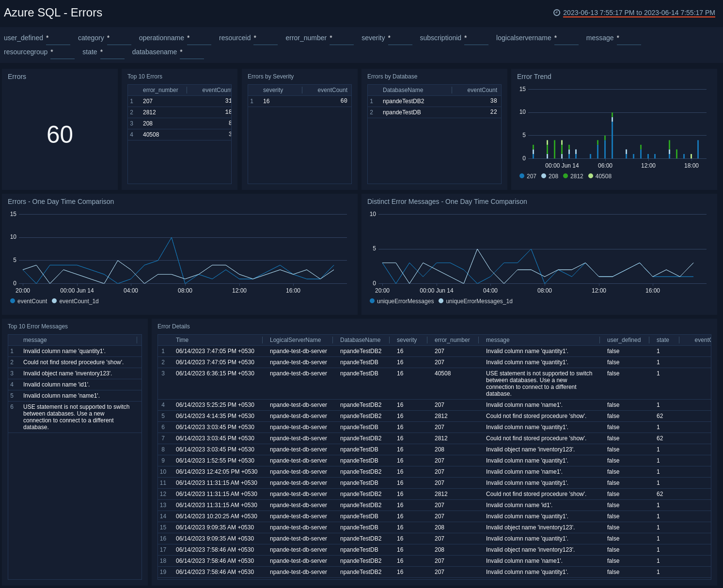Viewport: 723px width, 588px height.
Task: Click "Invalid column name 'id1'." in Top 10 Error Messages
Action: [56, 385]
